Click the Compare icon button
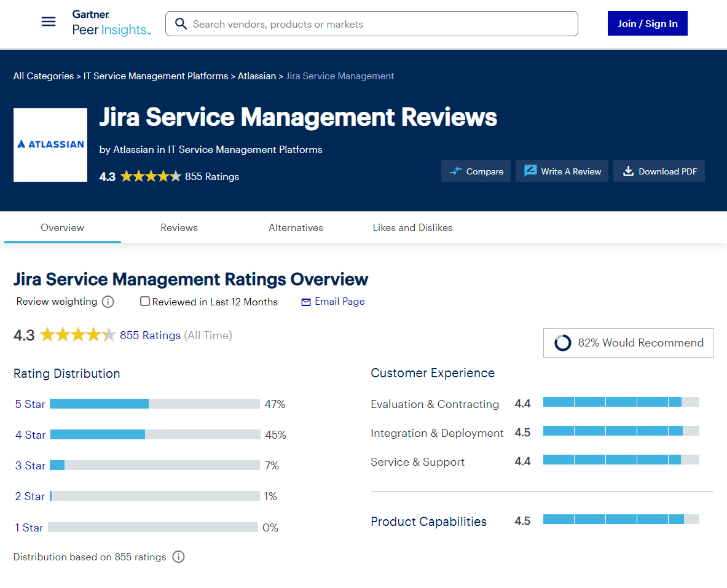This screenshot has width=727, height=588. point(455,171)
